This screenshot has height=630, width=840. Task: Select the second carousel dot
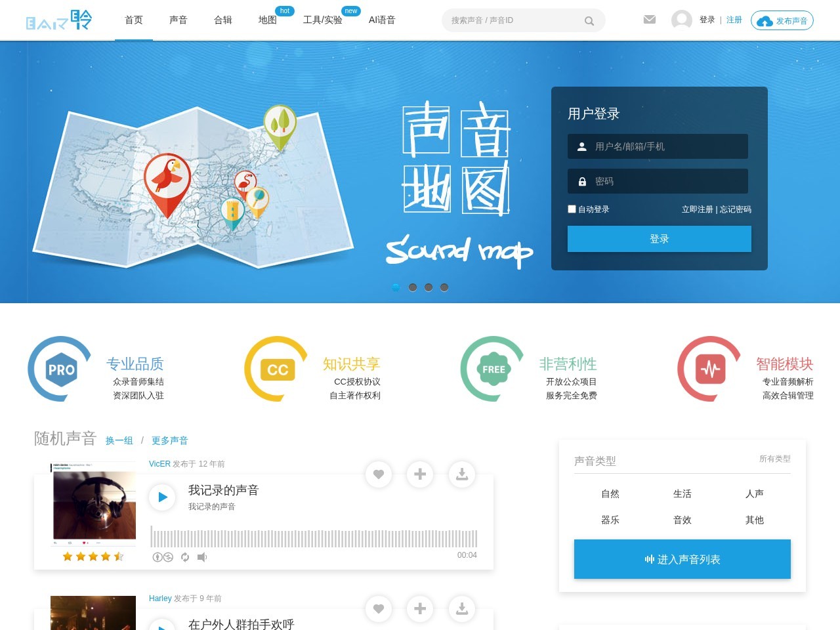coord(412,287)
